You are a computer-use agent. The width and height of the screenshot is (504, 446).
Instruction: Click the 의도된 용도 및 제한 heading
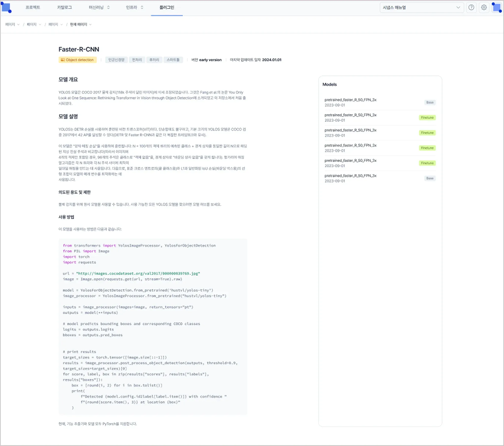coord(75,192)
